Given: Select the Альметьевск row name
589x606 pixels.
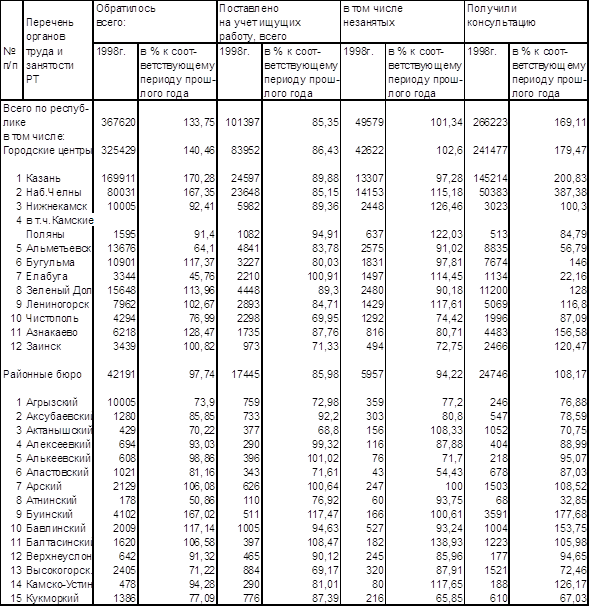Looking at the screenshot, I should [58, 248].
